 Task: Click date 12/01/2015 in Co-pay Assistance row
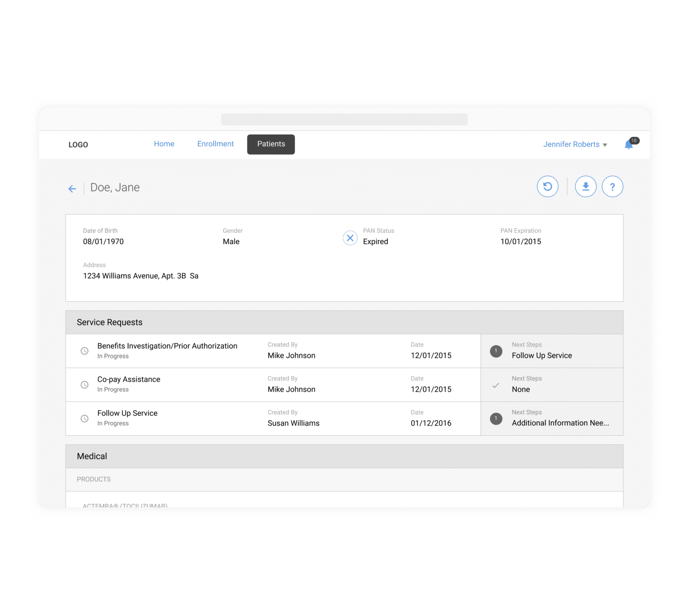pyautogui.click(x=431, y=389)
